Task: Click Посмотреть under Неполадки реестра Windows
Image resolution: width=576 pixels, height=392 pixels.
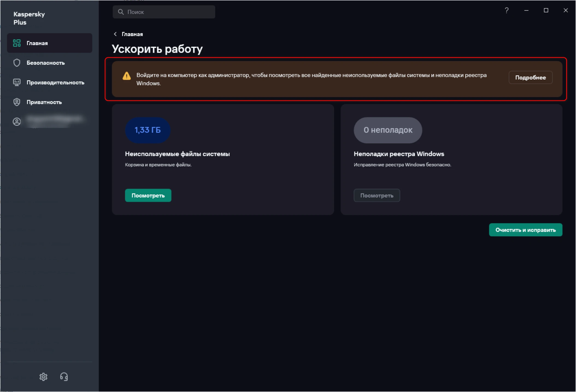Action: [377, 195]
